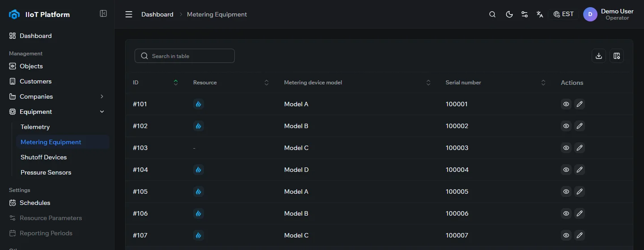Download the table data icon

click(x=599, y=56)
